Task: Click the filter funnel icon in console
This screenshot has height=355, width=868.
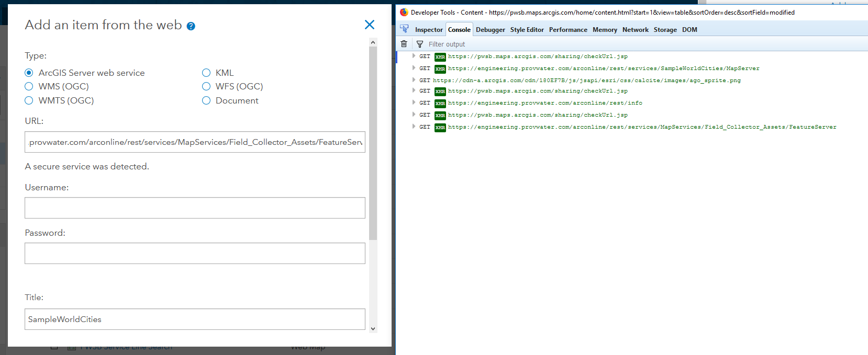Action: pyautogui.click(x=420, y=44)
